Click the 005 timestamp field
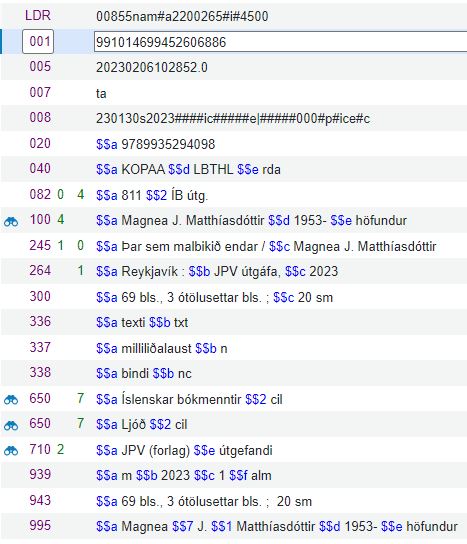This screenshot has width=467, height=544. [152, 67]
